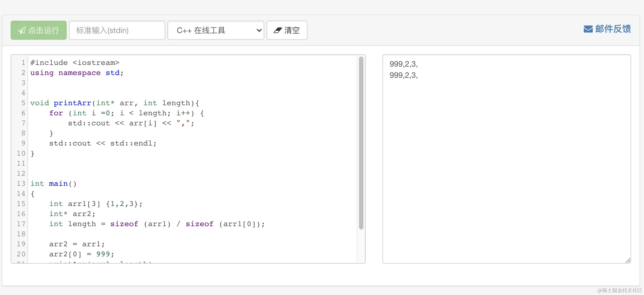Click the first sizeof keyword on line 17

(124, 224)
